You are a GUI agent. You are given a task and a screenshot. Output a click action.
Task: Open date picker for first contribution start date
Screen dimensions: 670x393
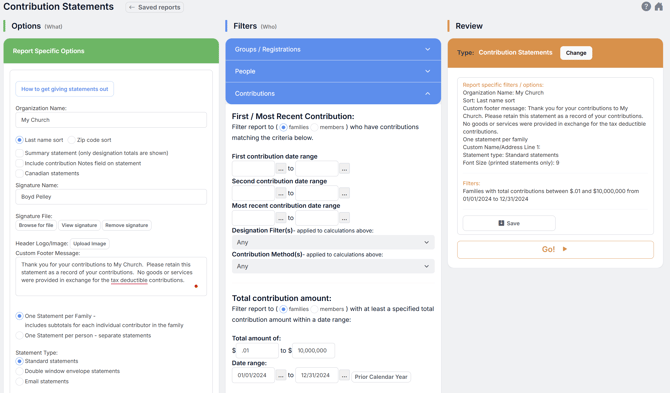[280, 169]
